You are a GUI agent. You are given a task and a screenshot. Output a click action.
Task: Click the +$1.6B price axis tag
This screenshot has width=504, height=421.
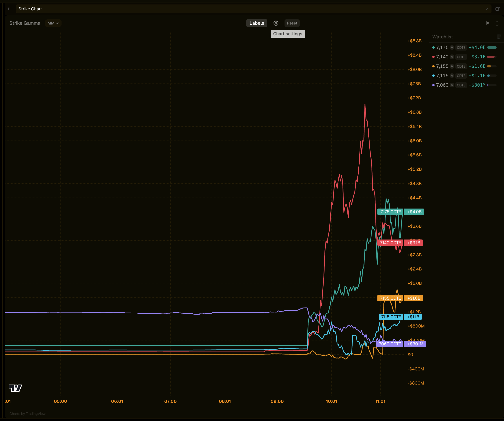point(413,298)
